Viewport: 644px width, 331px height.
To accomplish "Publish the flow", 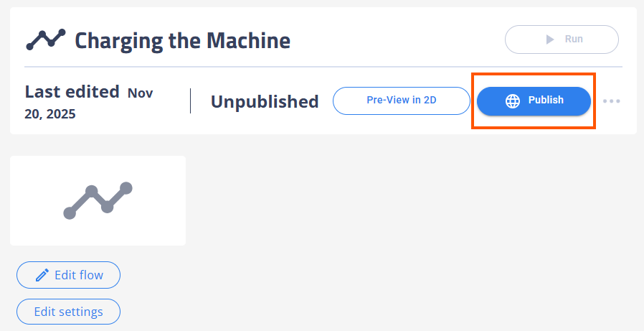I will click(x=534, y=101).
